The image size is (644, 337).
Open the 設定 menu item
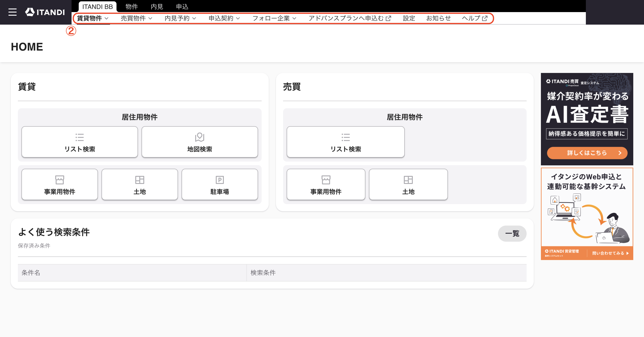pyautogui.click(x=409, y=18)
